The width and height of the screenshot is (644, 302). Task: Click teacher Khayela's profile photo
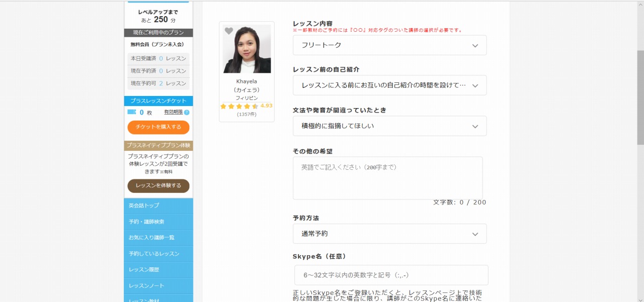247,49
